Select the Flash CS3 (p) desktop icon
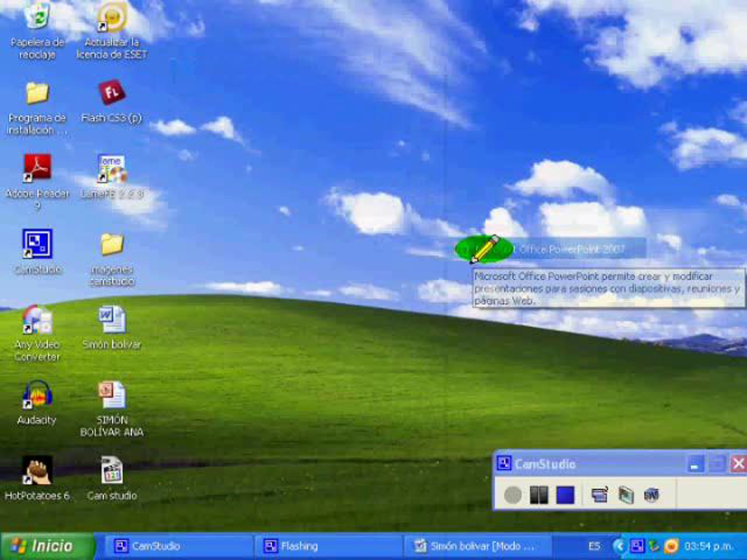The height and width of the screenshot is (560, 747). [112, 93]
